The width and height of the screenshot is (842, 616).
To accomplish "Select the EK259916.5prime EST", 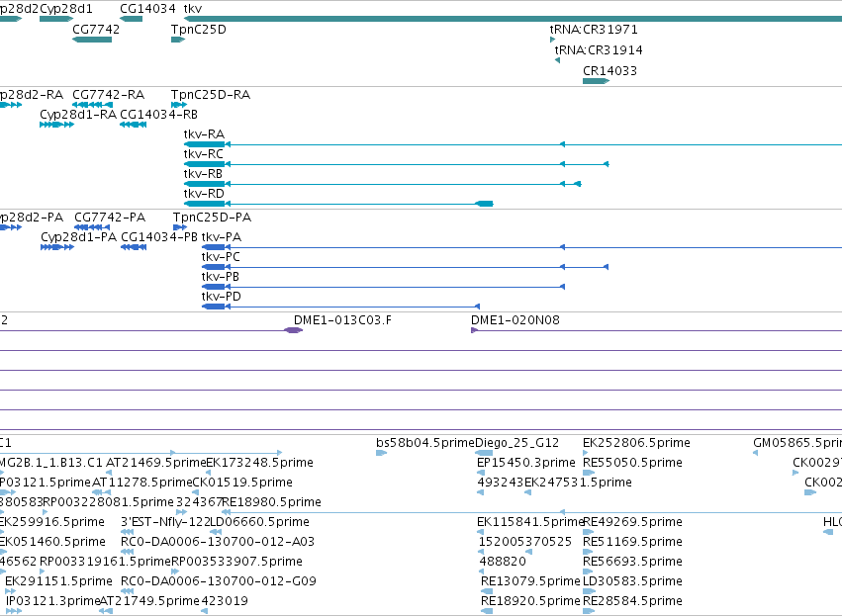I will pos(2,532).
